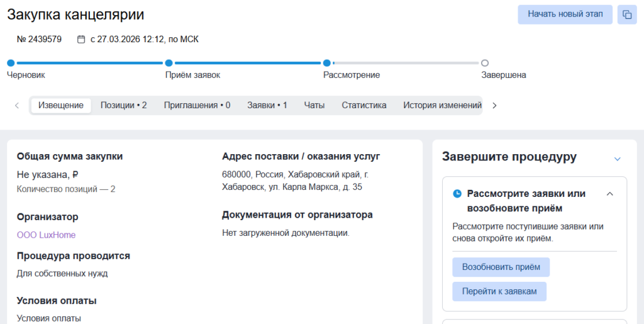Open the Чаты tab
Screen dimensions: 644x324
tap(314, 105)
